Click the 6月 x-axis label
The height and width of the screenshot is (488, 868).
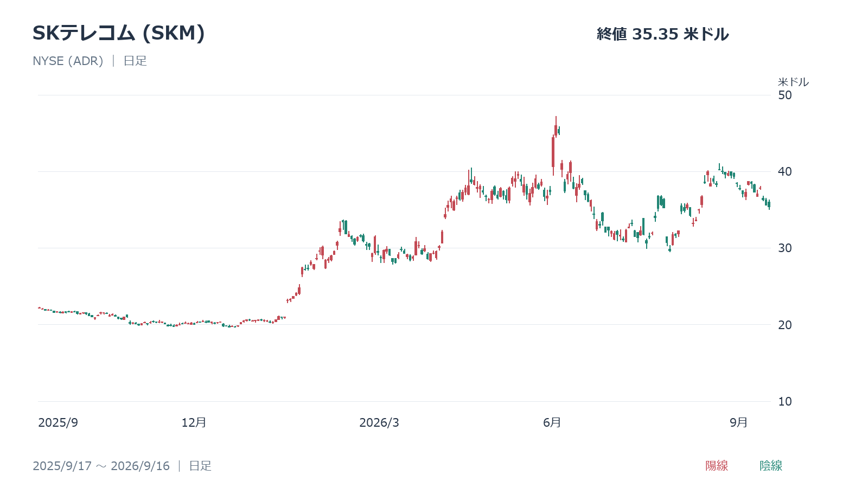click(552, 422)
